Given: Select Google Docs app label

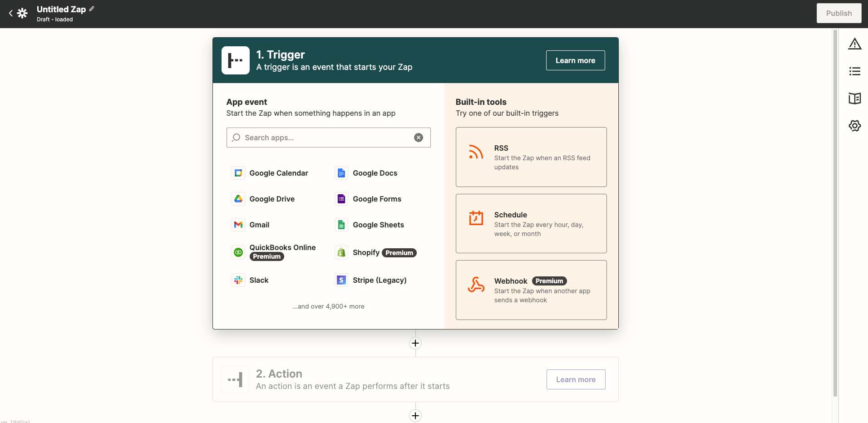Looking at the screenshot, I should coord(375,173).
